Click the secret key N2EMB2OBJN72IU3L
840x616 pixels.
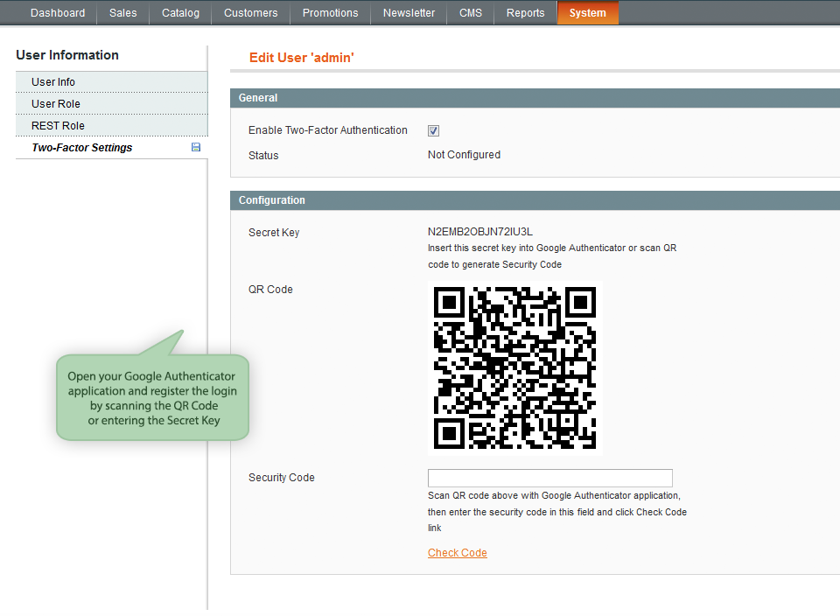point(480,231)
